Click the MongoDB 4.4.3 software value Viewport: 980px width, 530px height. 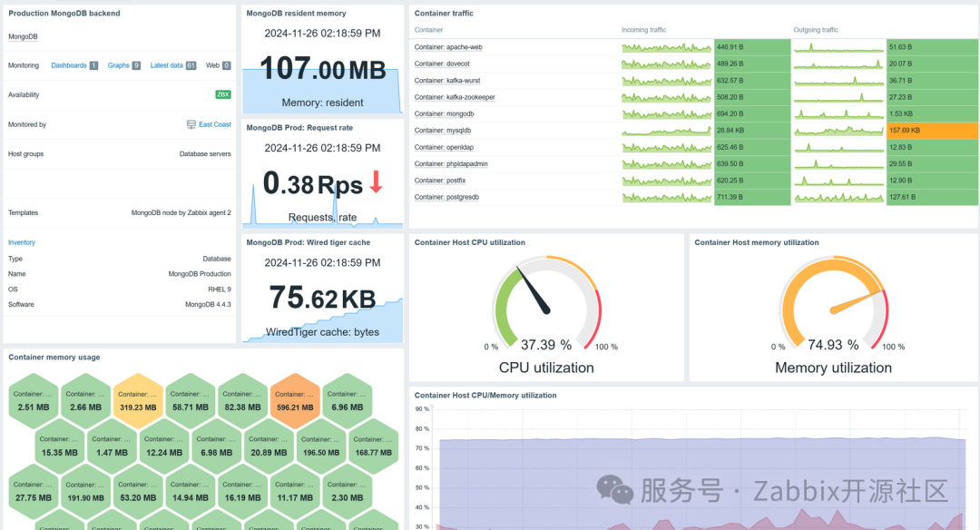click(x=208, y=305)
